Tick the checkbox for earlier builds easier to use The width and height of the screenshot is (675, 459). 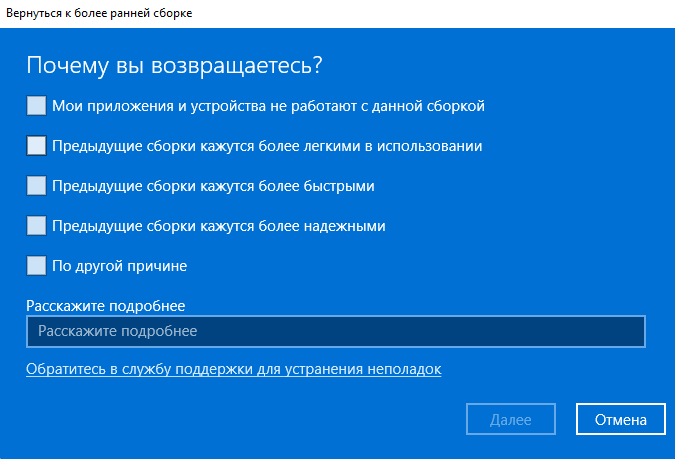tap(37, 145)
